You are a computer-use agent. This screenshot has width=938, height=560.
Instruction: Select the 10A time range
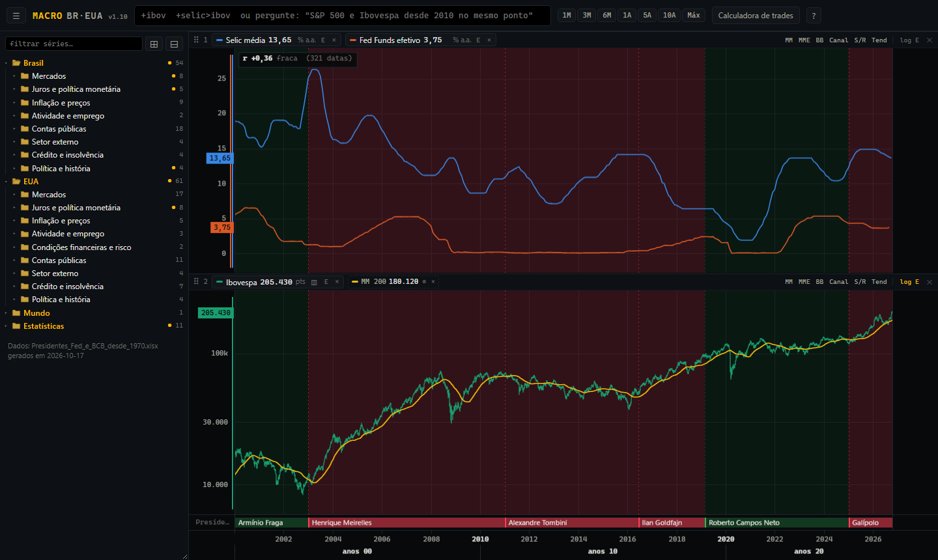[669, 16]
